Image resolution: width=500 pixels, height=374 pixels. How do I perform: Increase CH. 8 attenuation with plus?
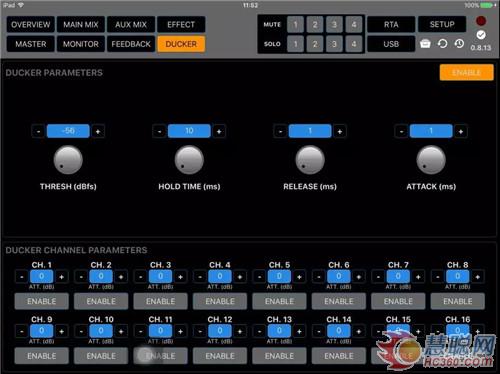coord(478,277)
